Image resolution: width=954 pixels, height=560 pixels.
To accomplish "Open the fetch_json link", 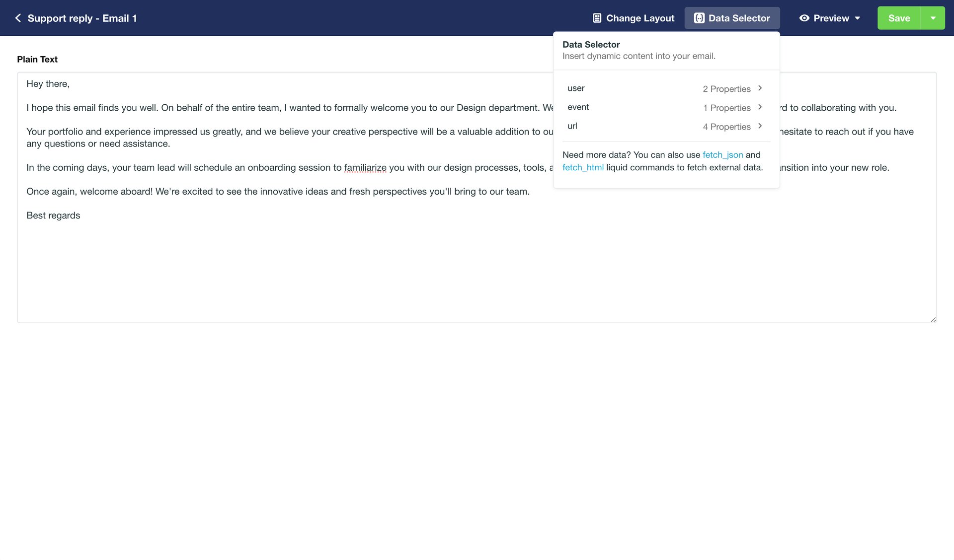I will 722,155.
